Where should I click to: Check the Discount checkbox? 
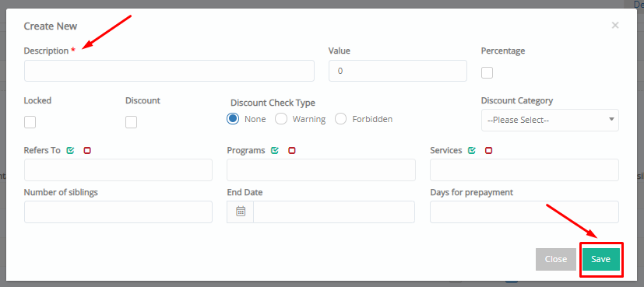coord(131,122)
